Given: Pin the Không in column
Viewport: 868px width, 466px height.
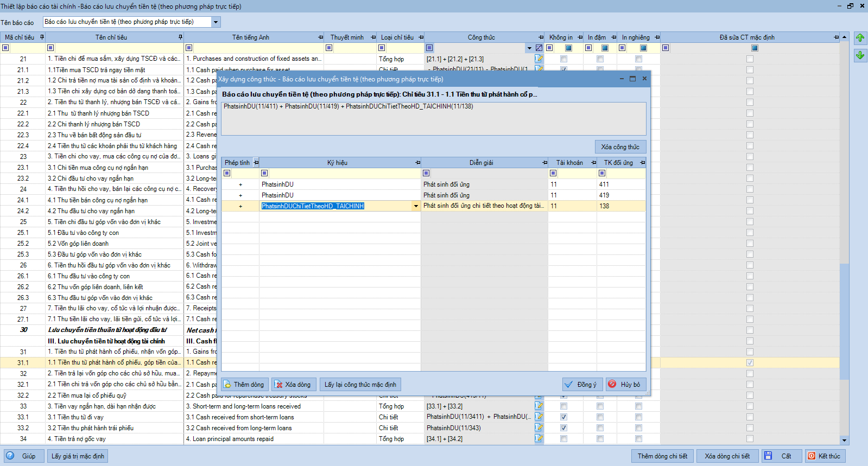Looking at the screenshot, I should pos(580,37).
